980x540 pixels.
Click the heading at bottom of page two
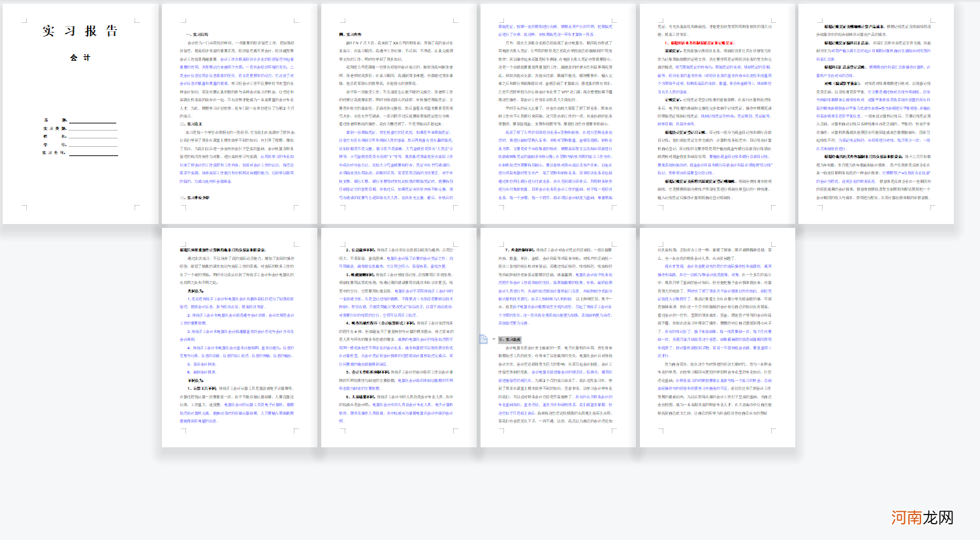click(x=195, y=197)
